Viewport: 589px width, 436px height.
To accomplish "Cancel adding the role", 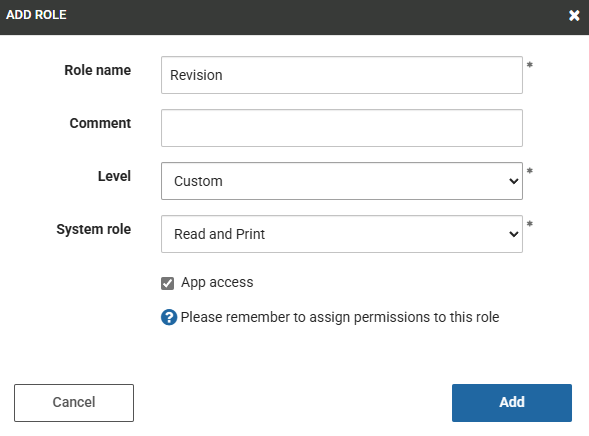I will point(74,403).
